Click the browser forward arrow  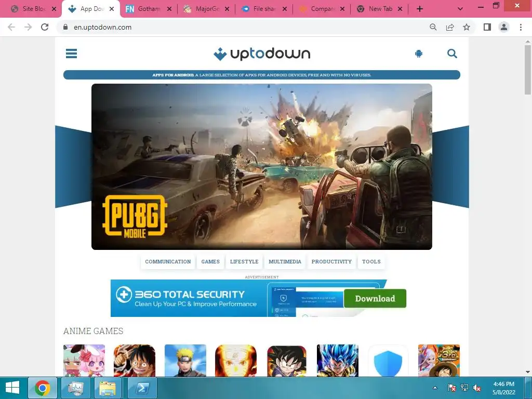[x=28, y=27]
